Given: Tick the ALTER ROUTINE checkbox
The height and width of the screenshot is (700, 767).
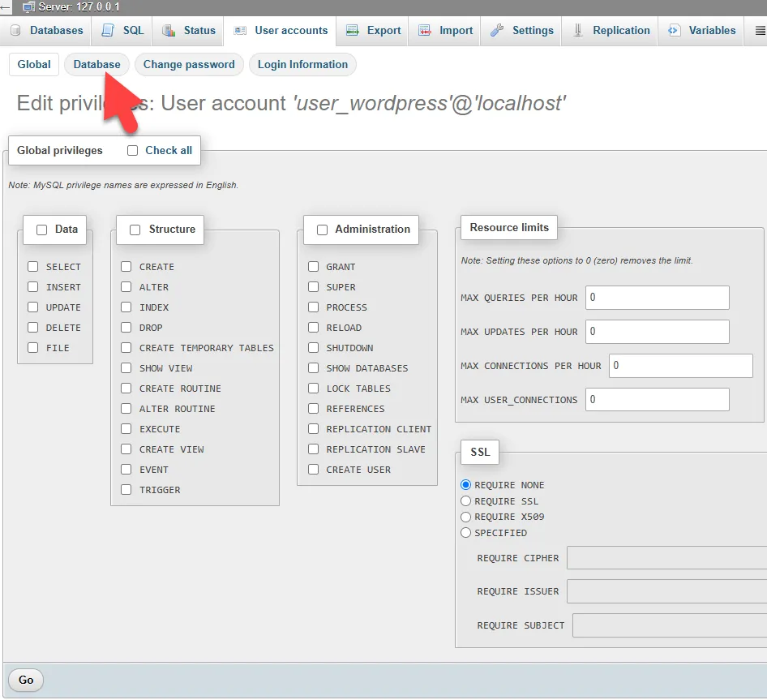Looking at the screenshot, I should tap(126, 408).
